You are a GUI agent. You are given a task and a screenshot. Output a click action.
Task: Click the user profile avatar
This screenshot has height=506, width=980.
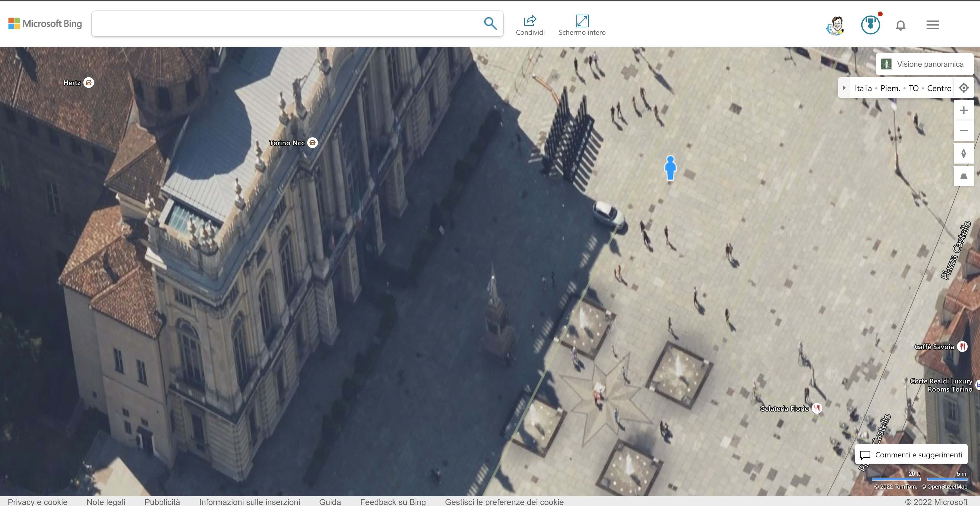click(836, 26)
